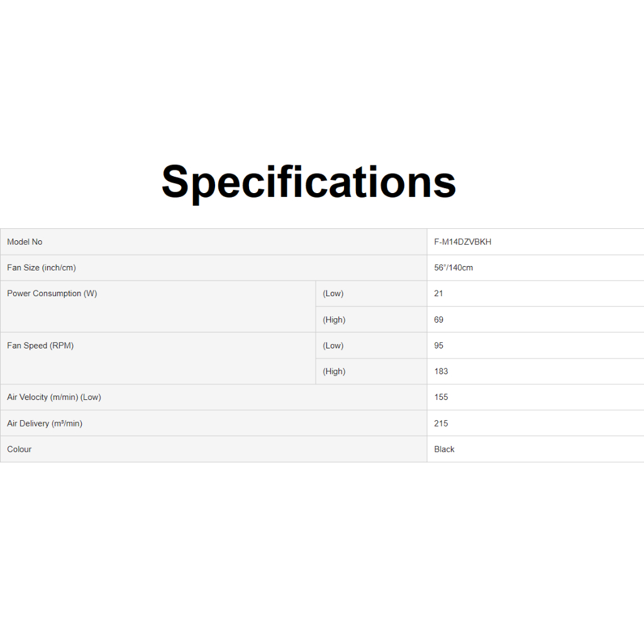Click the 56"/140cm fan size value
Image resolution: width=644 pixels, height=644 pixels.
(x=453, y=268)
